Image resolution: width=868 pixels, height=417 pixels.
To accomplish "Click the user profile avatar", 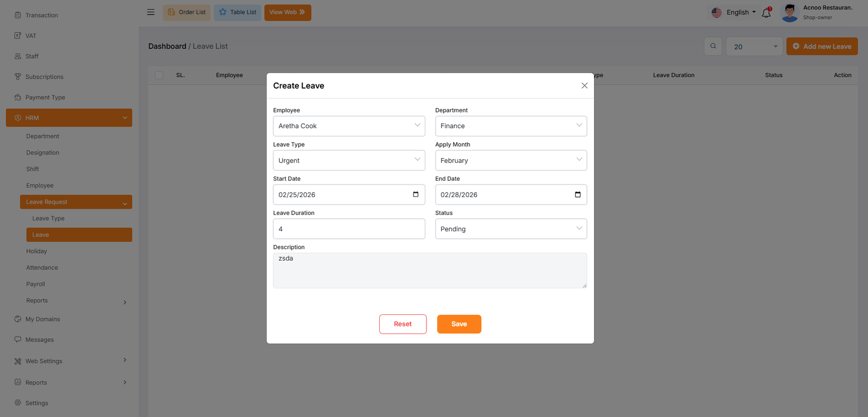I will pos(789,12).
